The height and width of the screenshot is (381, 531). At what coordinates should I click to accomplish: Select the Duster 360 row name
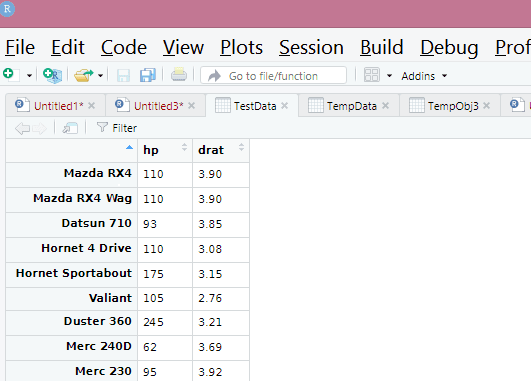(98, 321)
